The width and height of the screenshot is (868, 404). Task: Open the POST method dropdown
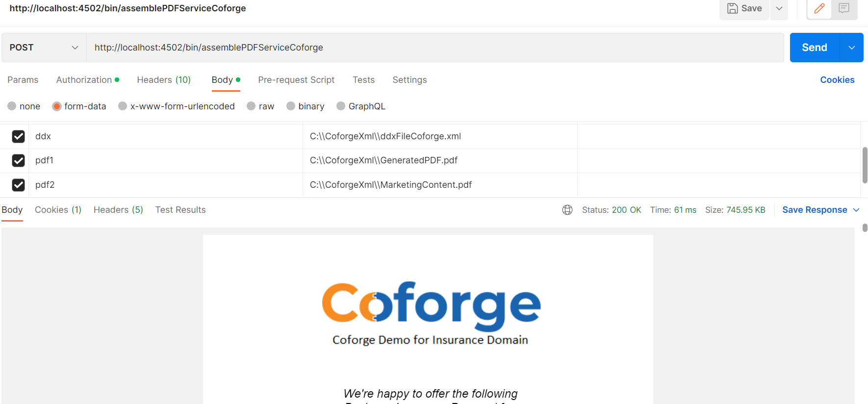click(44, 48)
